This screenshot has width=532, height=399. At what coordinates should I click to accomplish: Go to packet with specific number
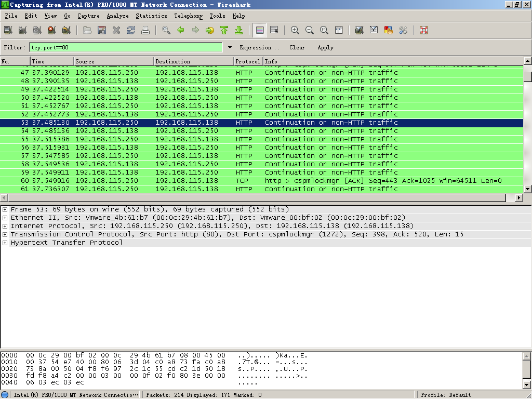pos(210,30)
